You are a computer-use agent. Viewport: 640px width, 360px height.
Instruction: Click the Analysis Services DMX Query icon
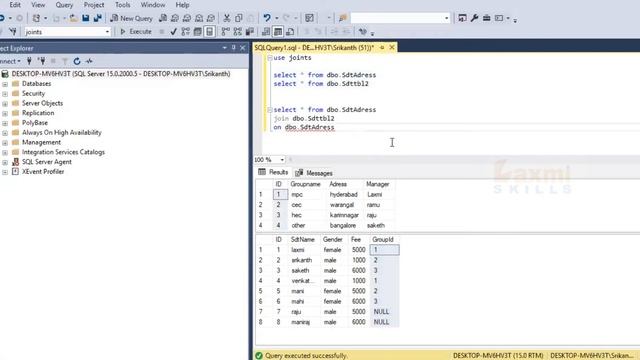pos(187,18)
